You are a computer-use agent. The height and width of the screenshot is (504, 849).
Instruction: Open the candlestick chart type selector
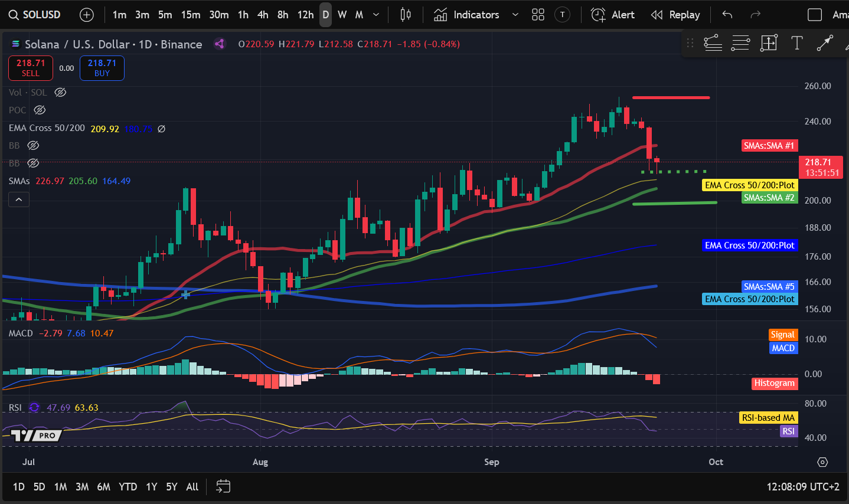(x=406, y=15)
